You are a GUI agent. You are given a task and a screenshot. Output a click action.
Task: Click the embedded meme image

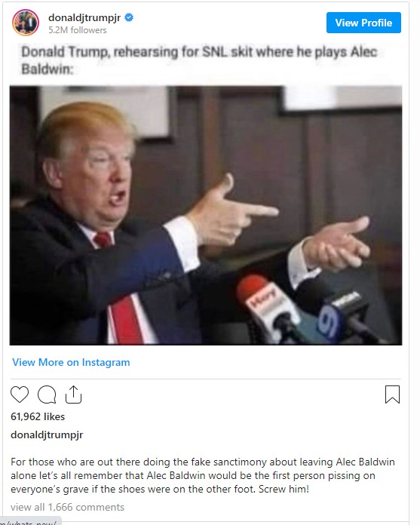pos(206,215)
